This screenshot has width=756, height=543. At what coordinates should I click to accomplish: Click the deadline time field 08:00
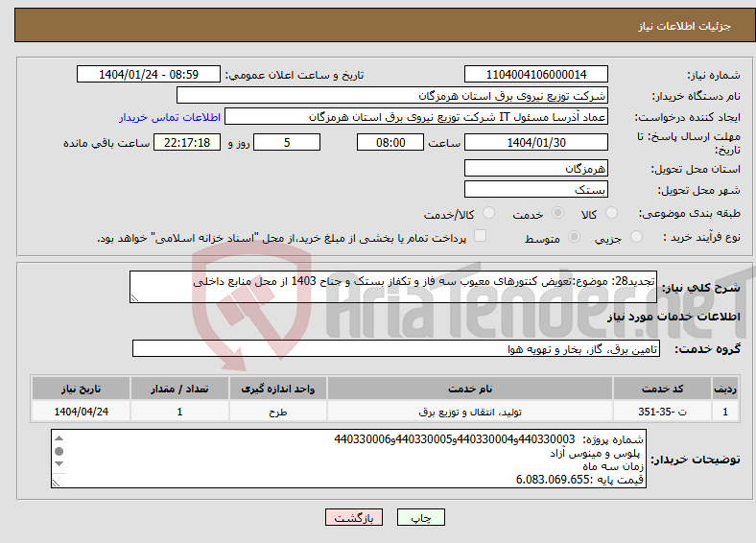(390, 142)
